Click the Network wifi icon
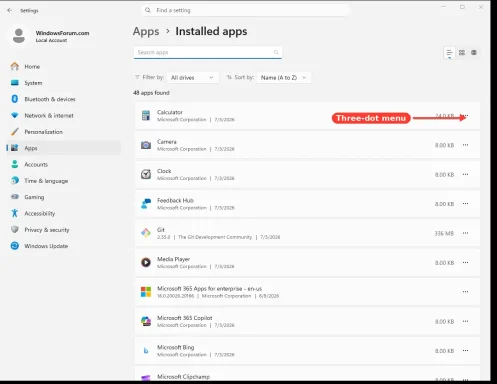497x384 pixels. pyautogui.click(x=15, y=115)
